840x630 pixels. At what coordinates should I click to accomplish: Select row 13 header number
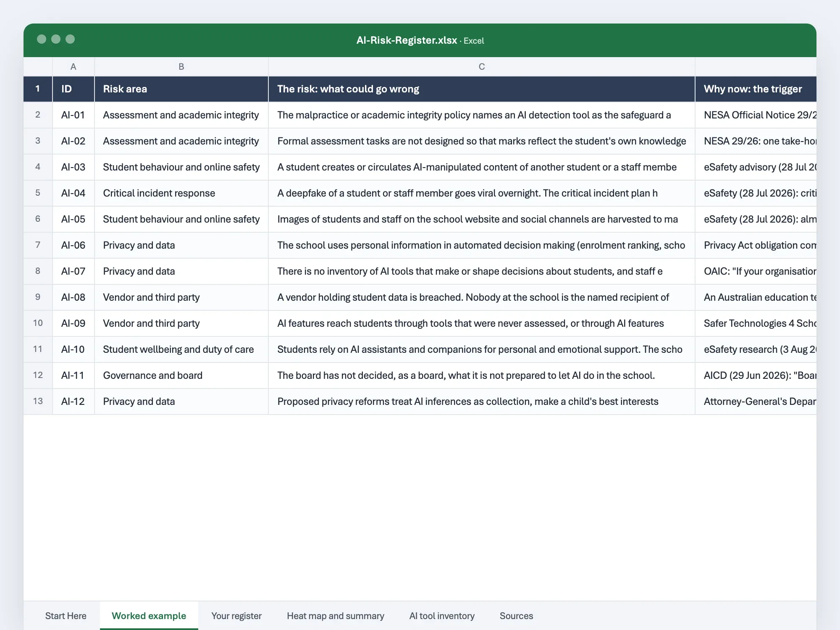(38, 401)
